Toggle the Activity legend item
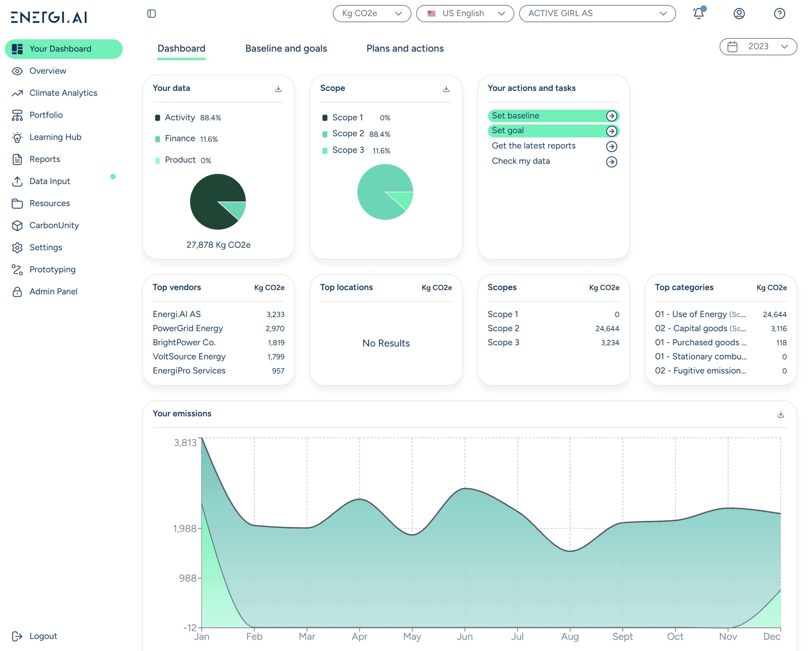The height and width of the screenshot is (651, 812). pos(180,118)
